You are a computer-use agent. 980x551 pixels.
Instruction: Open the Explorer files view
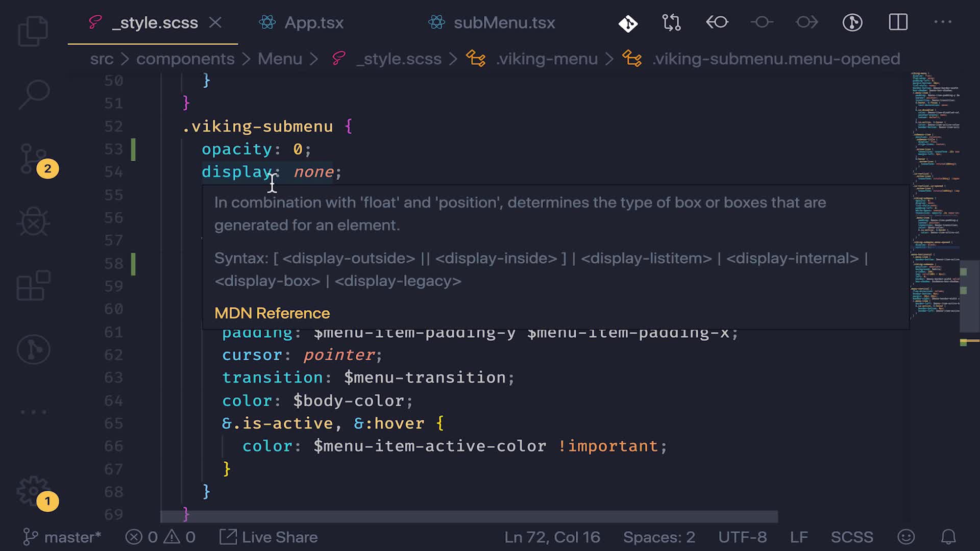pos(33,32)
